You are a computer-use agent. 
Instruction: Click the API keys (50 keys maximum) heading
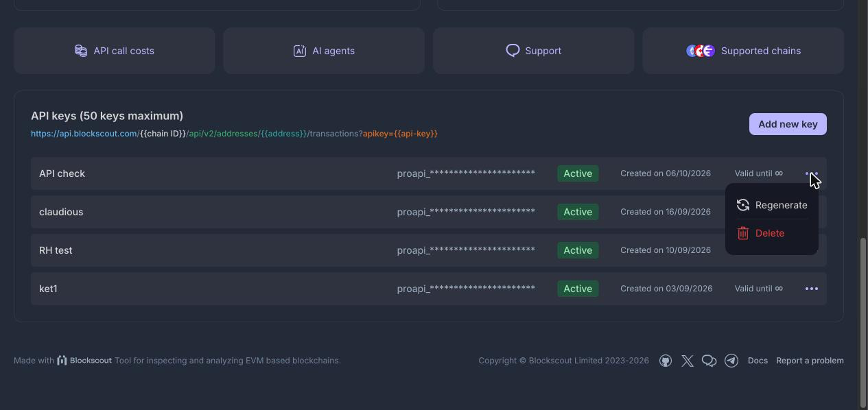click(x=107, y=116)
